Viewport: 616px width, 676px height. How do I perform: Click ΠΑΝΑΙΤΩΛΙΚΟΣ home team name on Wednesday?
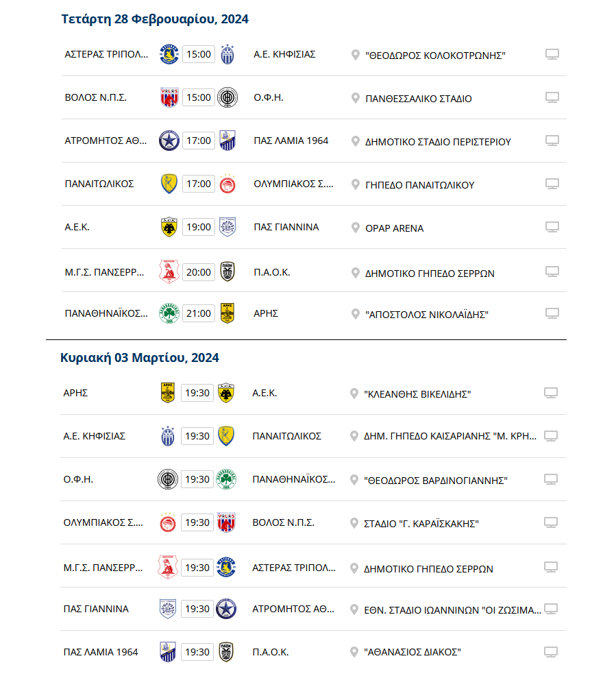pos(99,184)
